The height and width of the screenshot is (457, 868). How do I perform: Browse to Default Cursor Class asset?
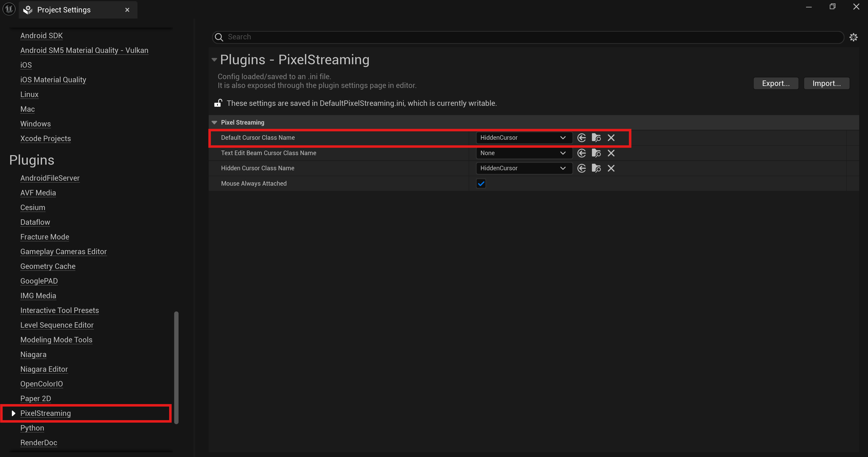coord(596,137)
